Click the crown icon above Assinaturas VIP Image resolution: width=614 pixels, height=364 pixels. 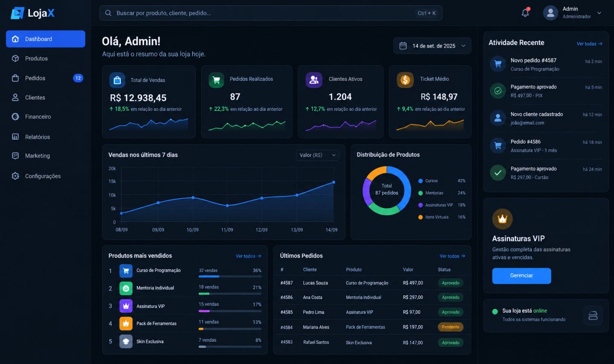[502, 219]
